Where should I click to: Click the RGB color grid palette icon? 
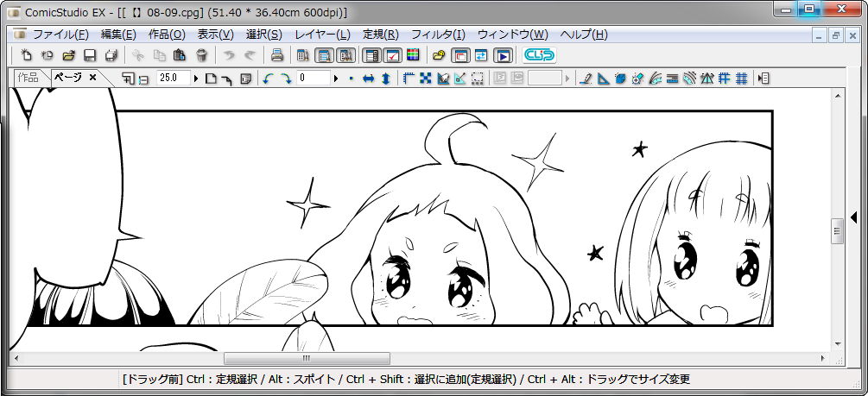pos(413,55)
